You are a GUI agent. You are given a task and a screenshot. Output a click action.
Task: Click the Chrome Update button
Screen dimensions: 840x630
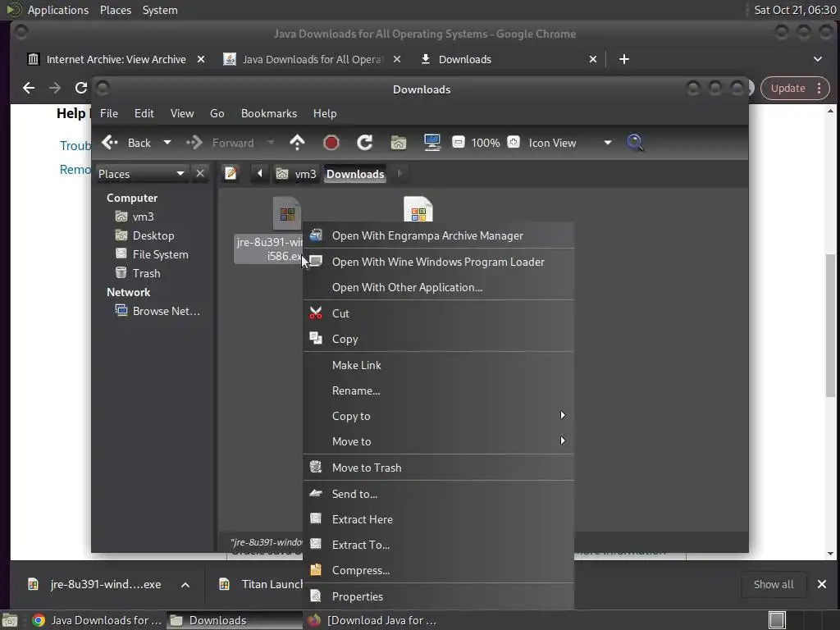click(795, 89)
